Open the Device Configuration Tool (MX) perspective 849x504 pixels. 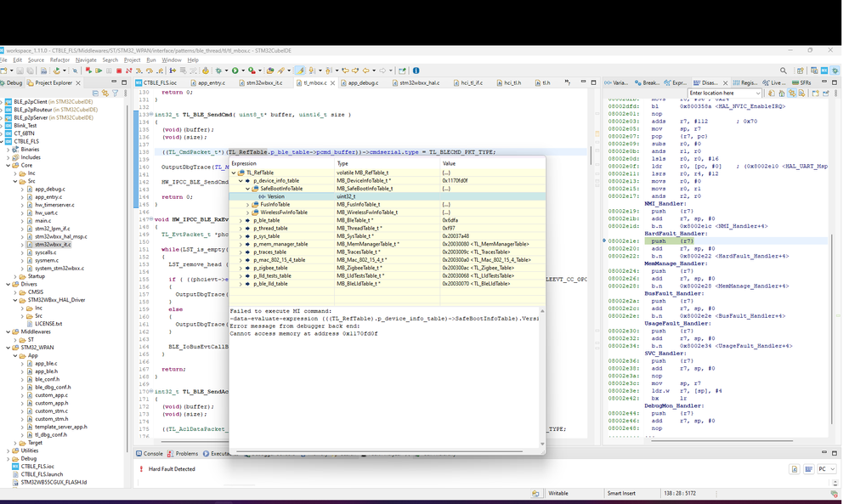[824, 71]
